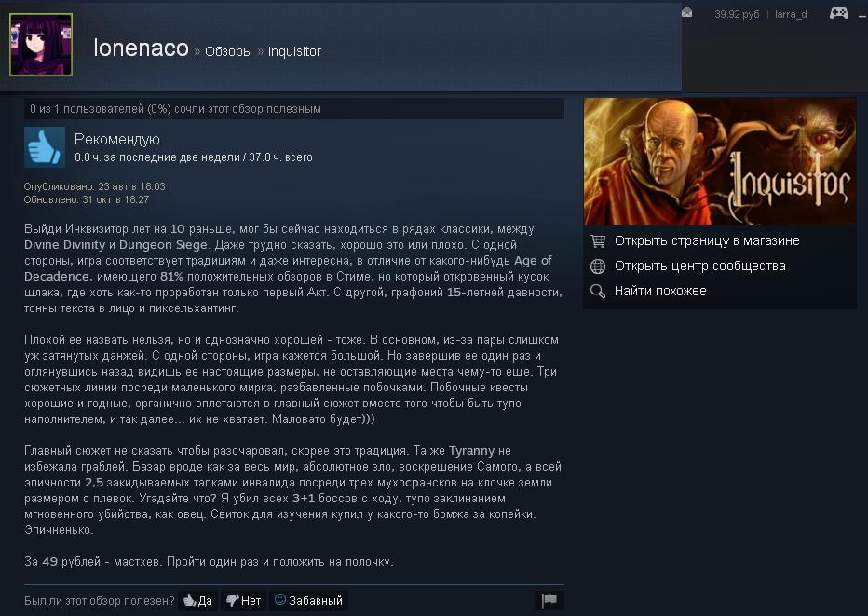Image resolution: width=868 pixels, height=616 pixels.
Task: Mark review as Забавный
Action: 309,600
